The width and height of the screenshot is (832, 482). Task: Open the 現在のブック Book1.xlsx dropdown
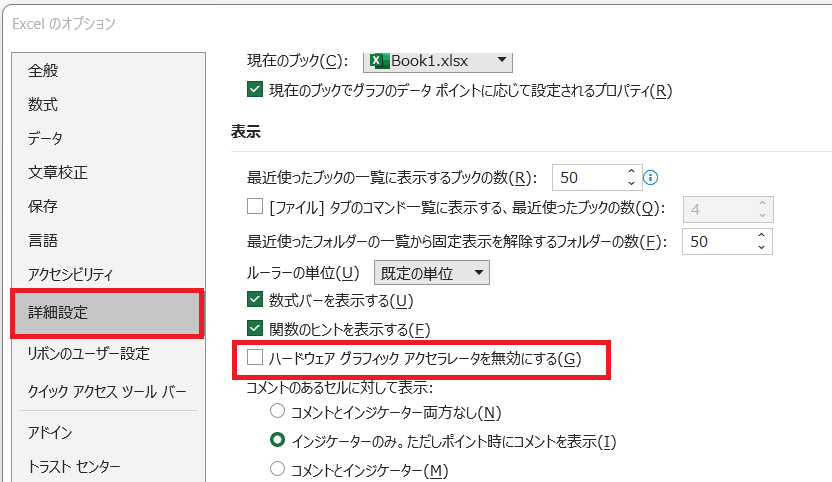click(x=438, y=61)
